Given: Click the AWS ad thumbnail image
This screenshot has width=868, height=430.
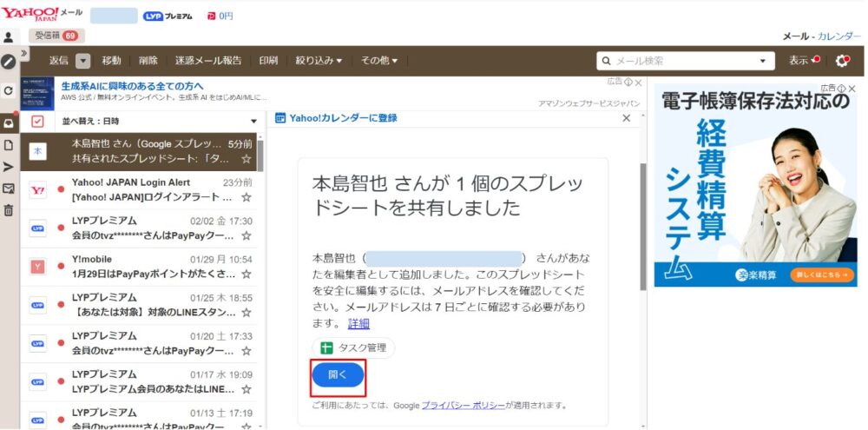Looking at the screenshot, I should tap(37, 94).
